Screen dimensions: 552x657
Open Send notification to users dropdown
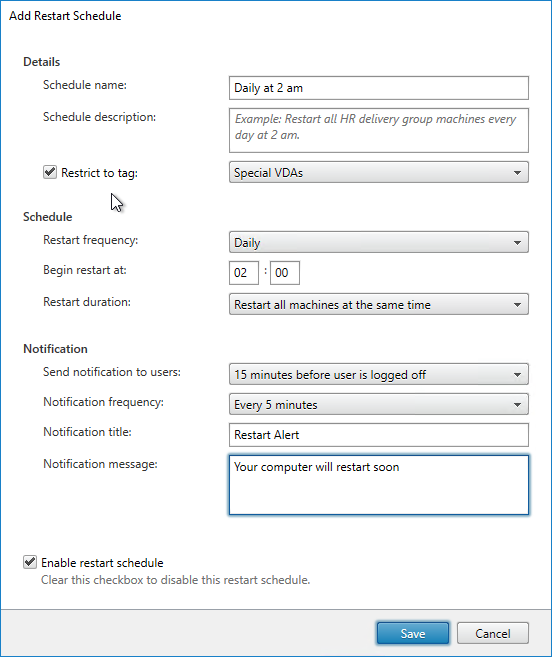(378, 374)
